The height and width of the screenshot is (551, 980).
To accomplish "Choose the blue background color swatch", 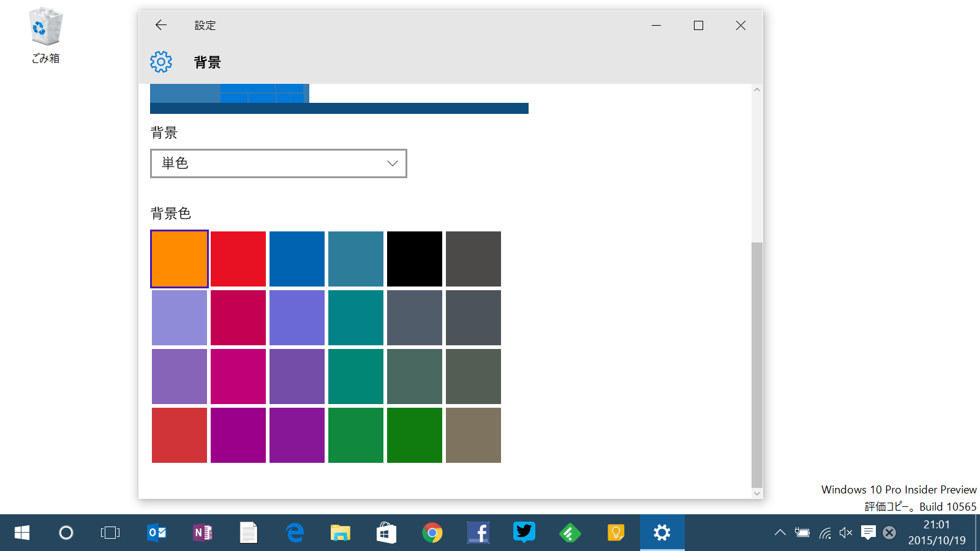I will (x=297, y=259).
